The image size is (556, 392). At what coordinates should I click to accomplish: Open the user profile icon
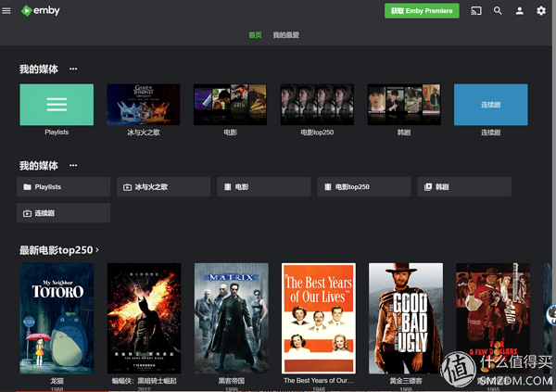pos(520,11)
